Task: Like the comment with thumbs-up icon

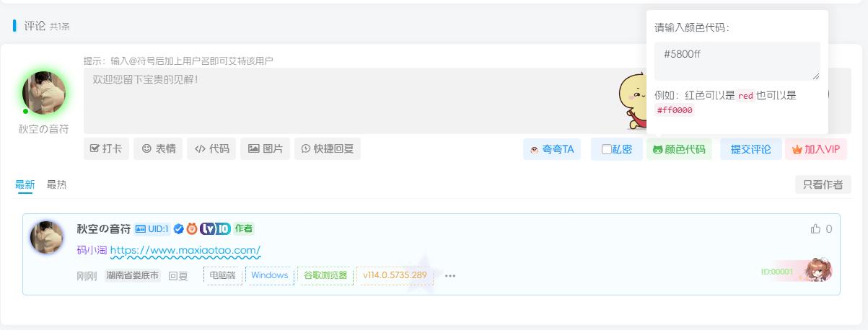Action: [x=816, y=229]
